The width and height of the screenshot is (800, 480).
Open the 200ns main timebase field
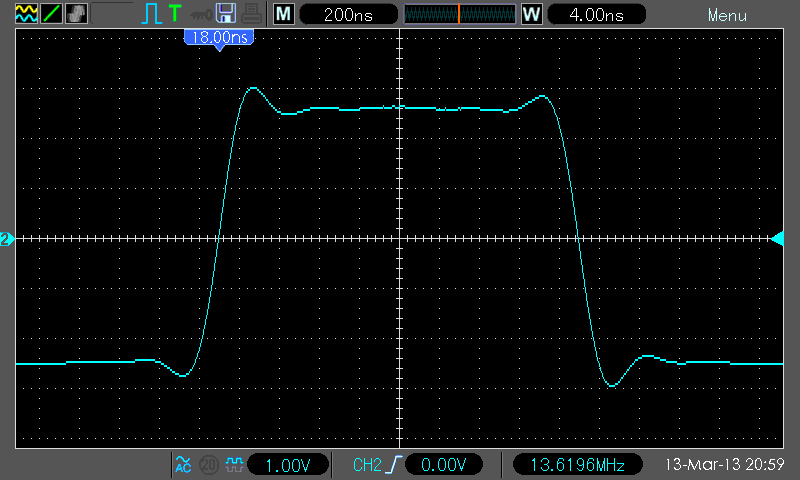tap(348, 14)
